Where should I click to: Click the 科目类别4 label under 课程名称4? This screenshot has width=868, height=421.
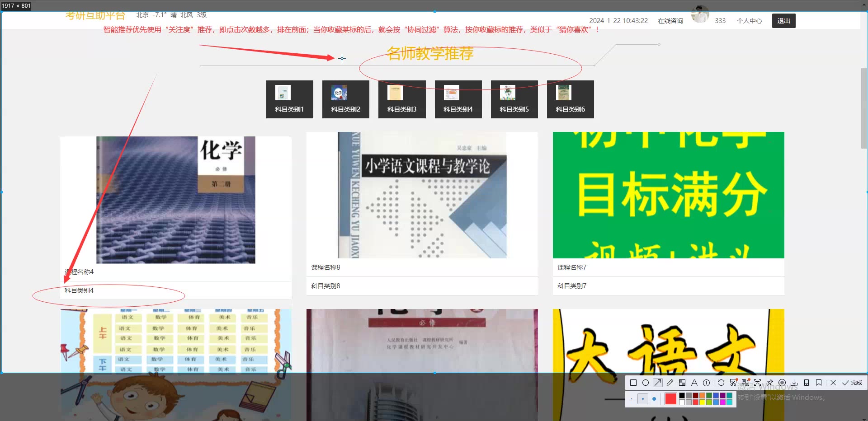[x=79, y=290]
